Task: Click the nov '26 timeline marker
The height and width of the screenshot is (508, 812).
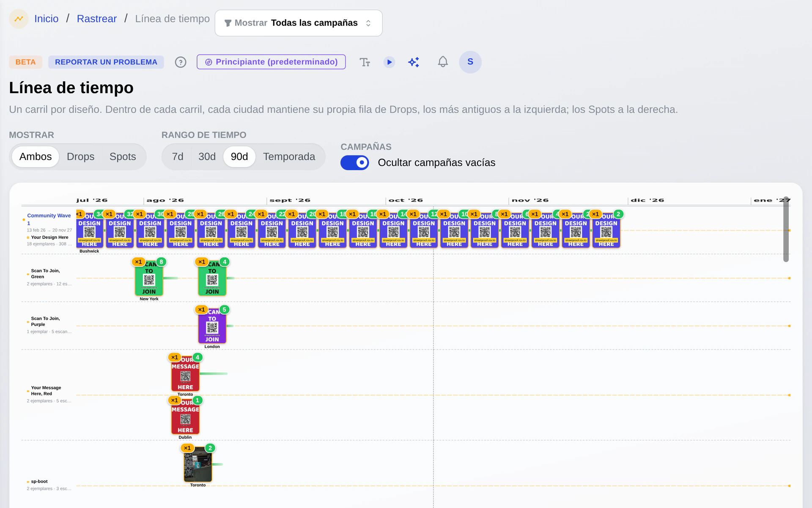Action: coord(530,200)
